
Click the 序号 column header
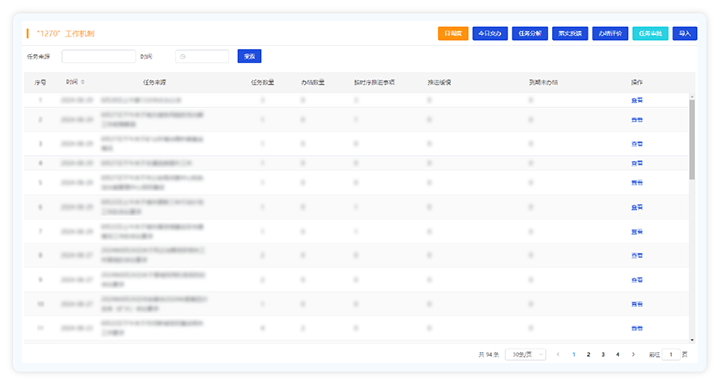click(40, 82)
